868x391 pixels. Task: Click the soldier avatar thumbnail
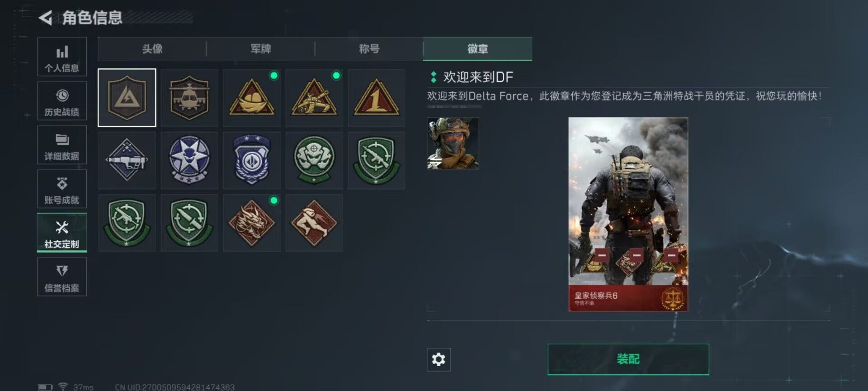point(453,143)
